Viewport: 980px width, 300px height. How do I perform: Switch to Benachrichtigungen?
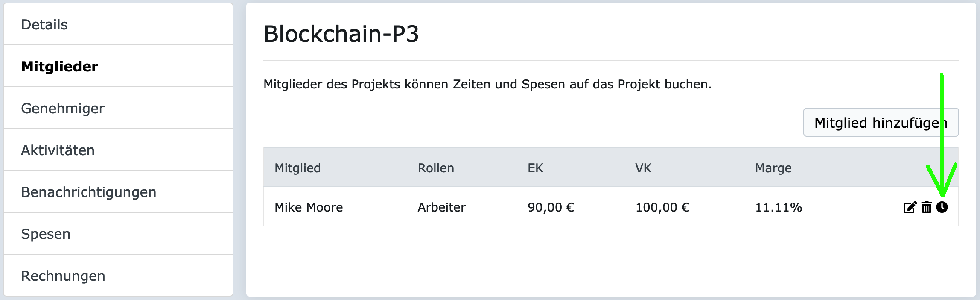pyautogui.click(x=89, y=192)
